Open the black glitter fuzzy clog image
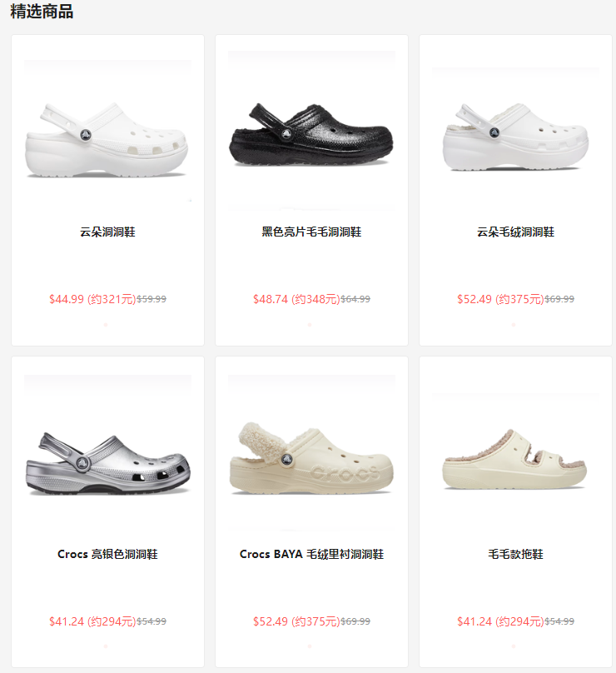This screenshot has height=673, width=616. tap(311, 131)
